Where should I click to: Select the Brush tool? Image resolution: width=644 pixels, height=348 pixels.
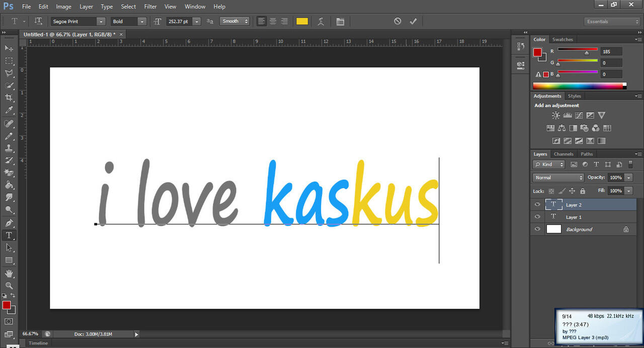(9, 136)
